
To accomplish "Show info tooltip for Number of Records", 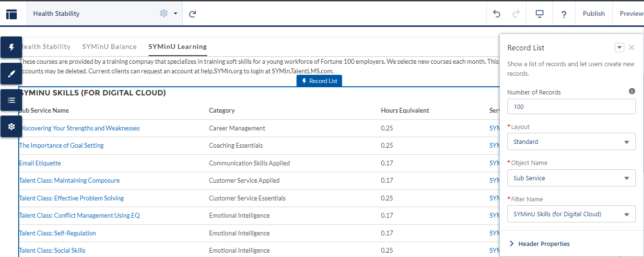I will (632, 91).
